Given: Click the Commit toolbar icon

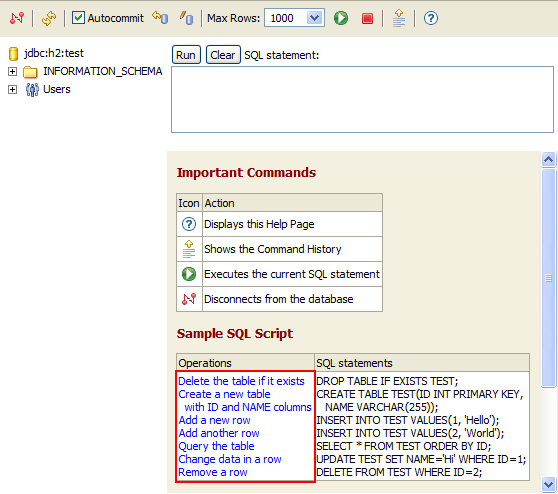Looking at the screenshot, I should coord(186,18).
